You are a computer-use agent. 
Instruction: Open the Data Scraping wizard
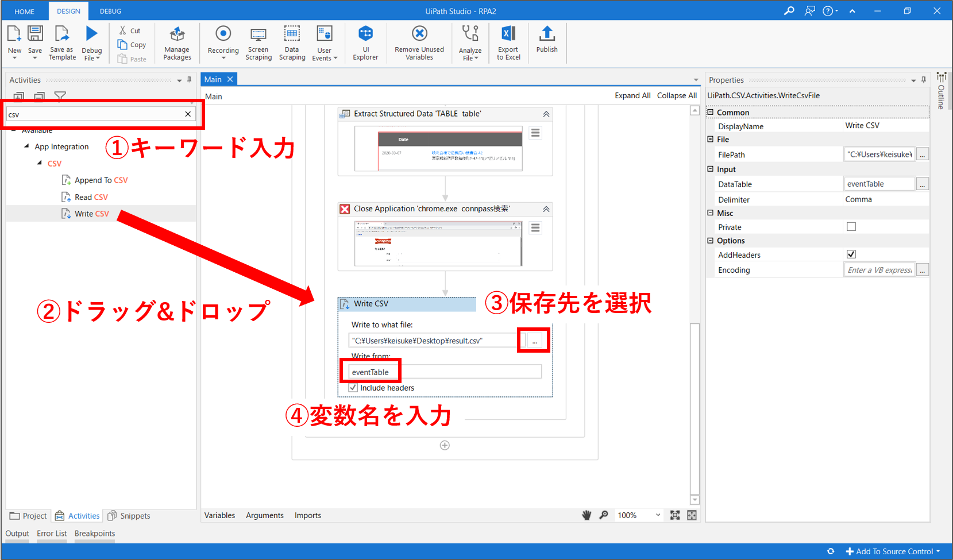coord(292,43)
